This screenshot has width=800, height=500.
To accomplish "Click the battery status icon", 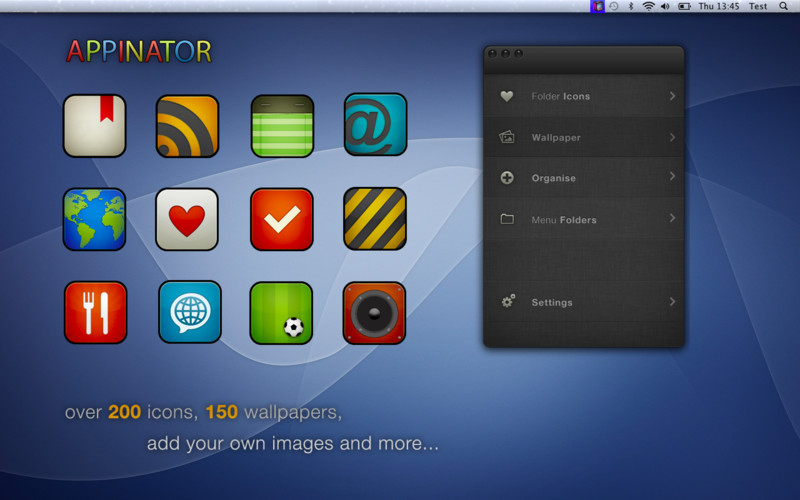I will point(684,6).
